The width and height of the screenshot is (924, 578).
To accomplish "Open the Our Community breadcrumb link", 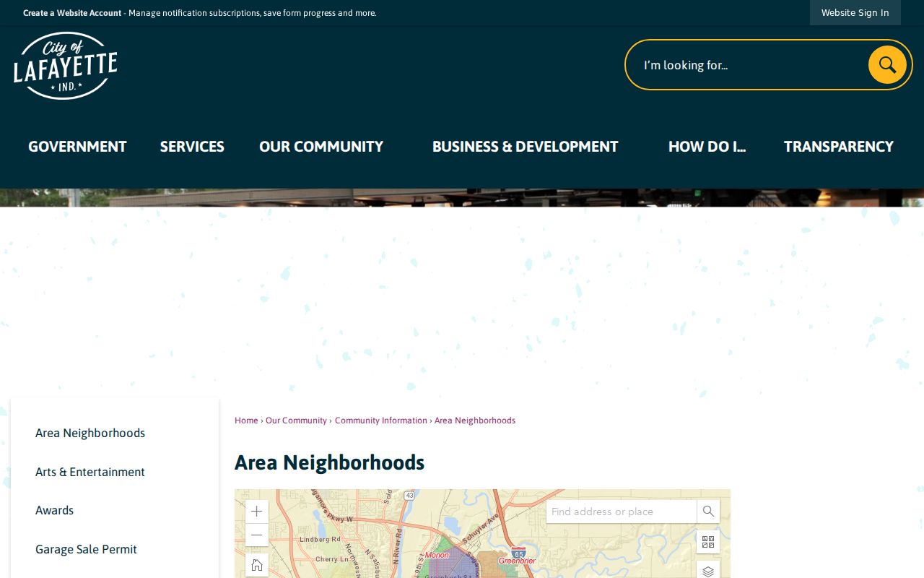I will 296,420.
